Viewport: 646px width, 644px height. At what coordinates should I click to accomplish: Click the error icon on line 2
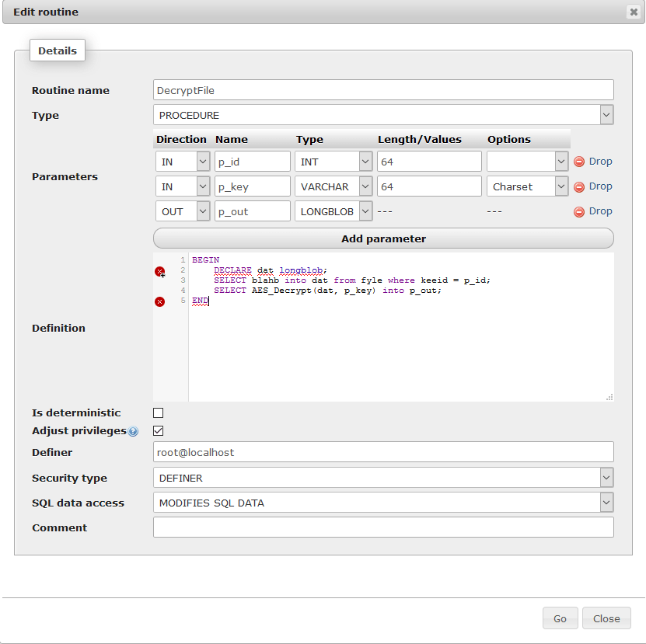159,272
